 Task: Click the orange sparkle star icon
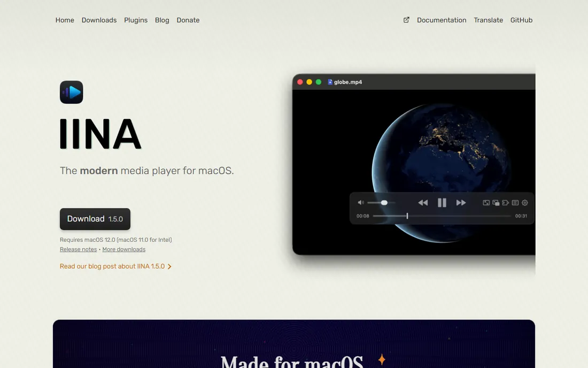382,359
